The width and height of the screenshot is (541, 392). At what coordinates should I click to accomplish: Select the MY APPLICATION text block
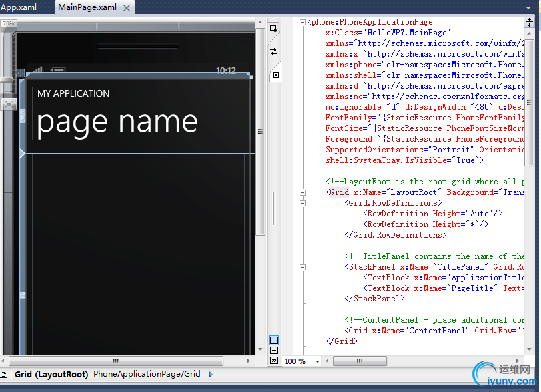(x=73, y=93)
